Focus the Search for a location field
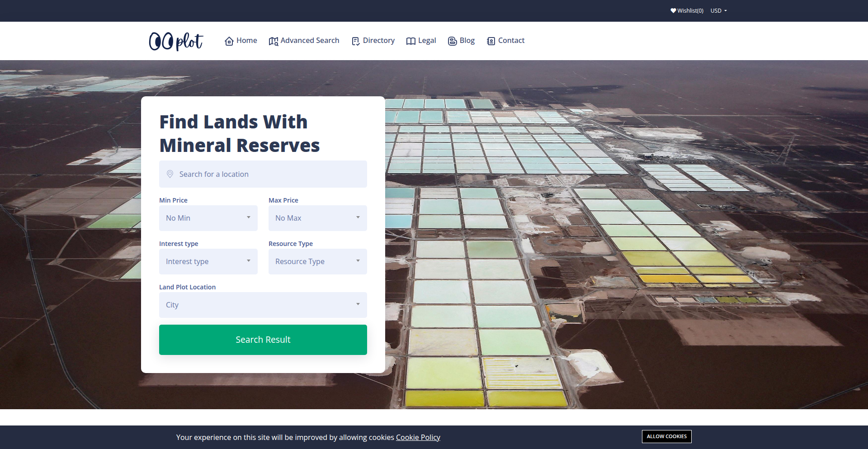Screen dimensions: 868x449 (x=263, y=174)
